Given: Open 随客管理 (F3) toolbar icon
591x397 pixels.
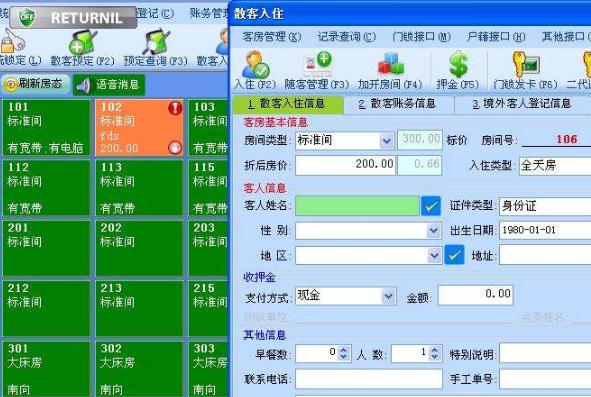Looking at the screenshot, I should click(x=318, y=65).
